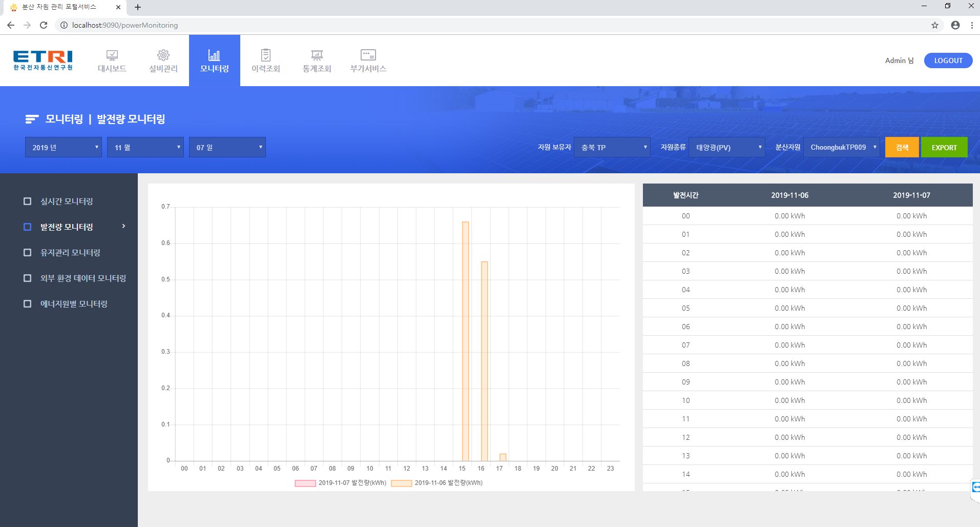980x527 pixels.
Task: Open the 2019 년 year dropdown
Action: coord(64,148)
